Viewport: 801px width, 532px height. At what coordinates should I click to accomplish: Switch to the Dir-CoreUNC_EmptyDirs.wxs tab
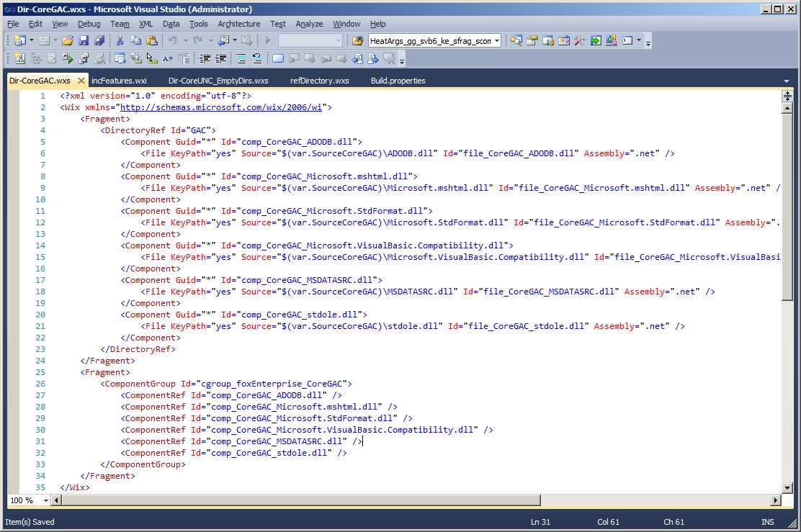[218, 81]
